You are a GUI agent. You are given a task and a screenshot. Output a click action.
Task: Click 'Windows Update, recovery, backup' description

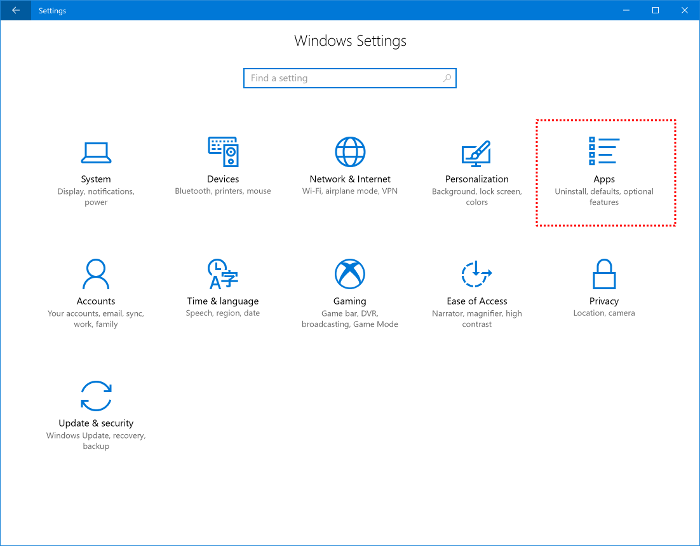tap(96, 441)
